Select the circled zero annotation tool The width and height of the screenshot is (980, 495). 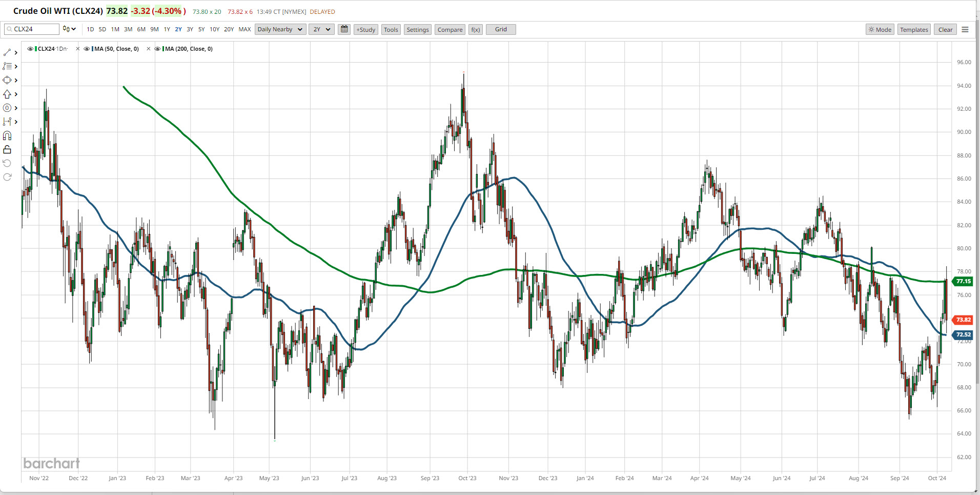tap(7, 108)
